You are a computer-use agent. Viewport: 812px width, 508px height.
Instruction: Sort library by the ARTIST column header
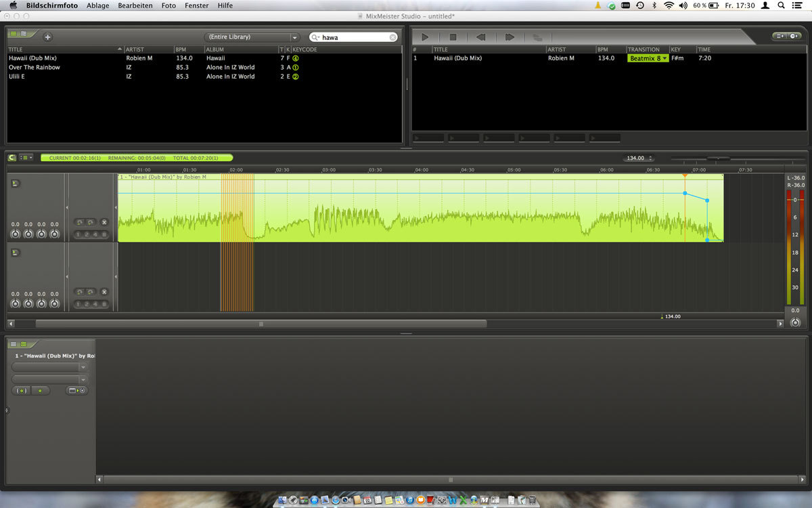pyautogui.click(x=149, y=49)
